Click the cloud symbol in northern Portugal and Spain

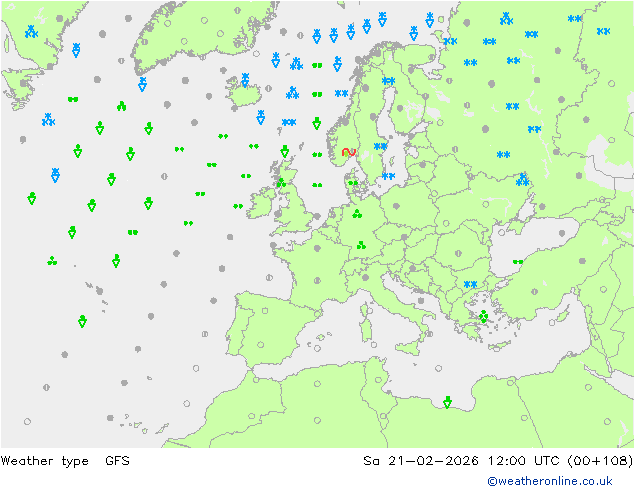[x=265, y=311]
